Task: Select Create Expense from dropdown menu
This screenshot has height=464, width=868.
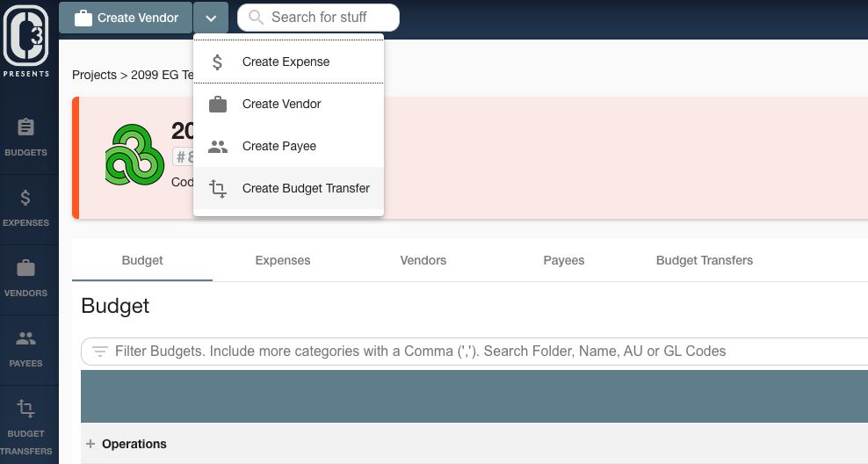Action: (288, 62)
